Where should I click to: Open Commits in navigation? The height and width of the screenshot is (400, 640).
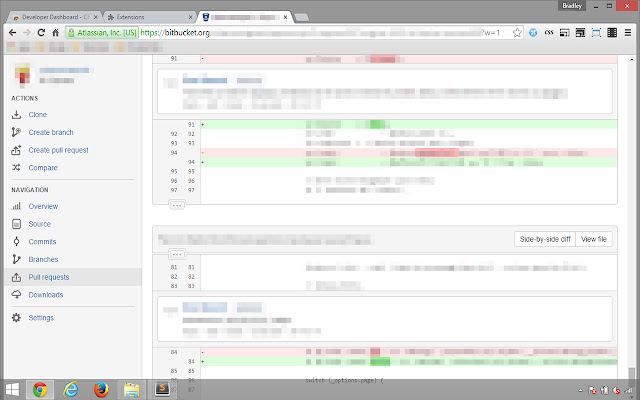[x=42, y=242]
